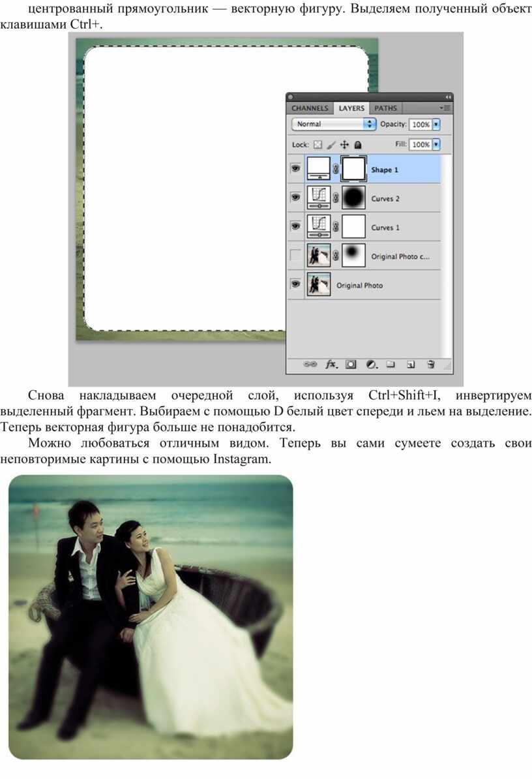Switch to the Paths tab
532x779 pixels.
pos(385,108)
